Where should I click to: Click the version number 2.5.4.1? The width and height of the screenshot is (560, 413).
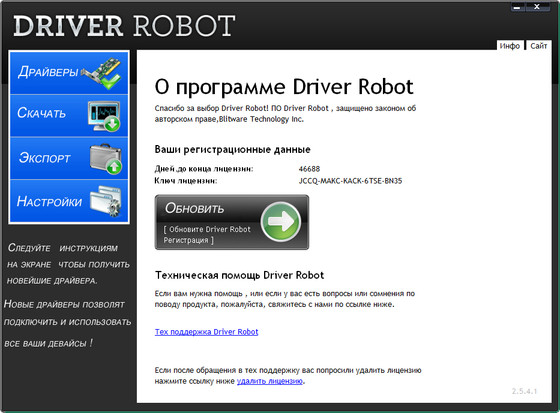(x=524, y=391)
